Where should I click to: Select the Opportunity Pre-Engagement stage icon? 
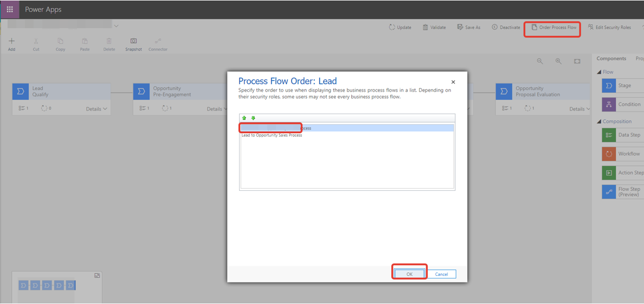coord(141,91)
